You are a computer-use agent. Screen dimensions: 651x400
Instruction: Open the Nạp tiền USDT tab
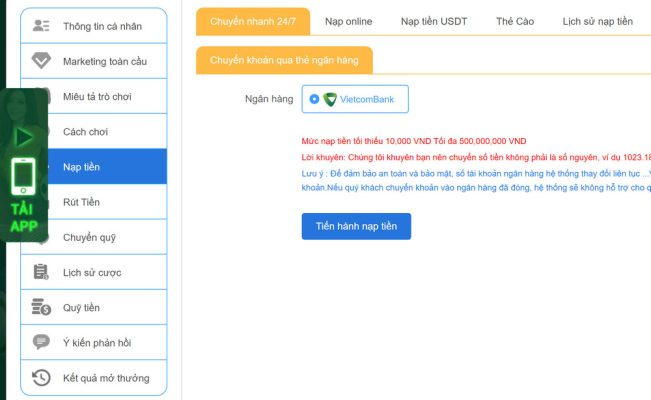[434, 22]
